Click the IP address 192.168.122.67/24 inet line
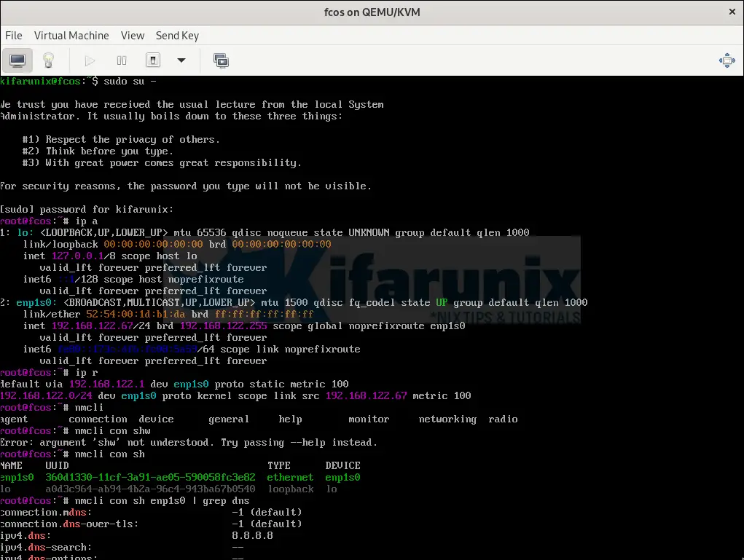This screenshot has width=744, height=560. (x=244, y=326)
